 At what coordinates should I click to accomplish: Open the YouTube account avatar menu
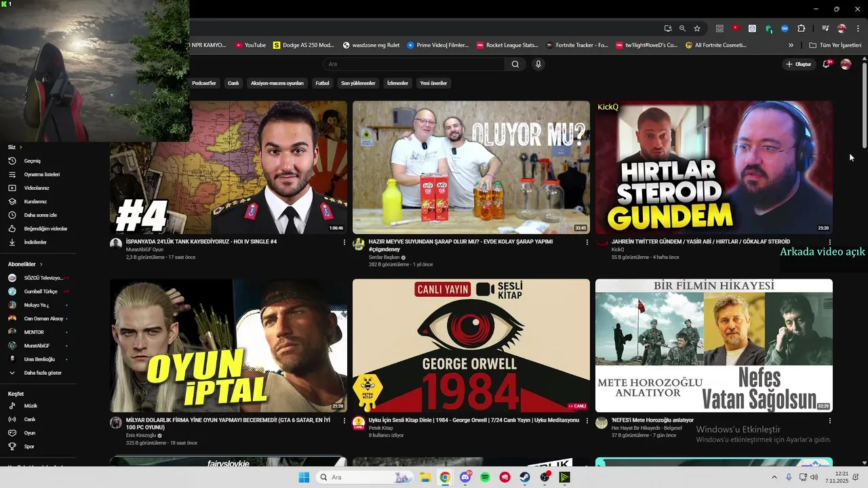(x=846, y=64)
